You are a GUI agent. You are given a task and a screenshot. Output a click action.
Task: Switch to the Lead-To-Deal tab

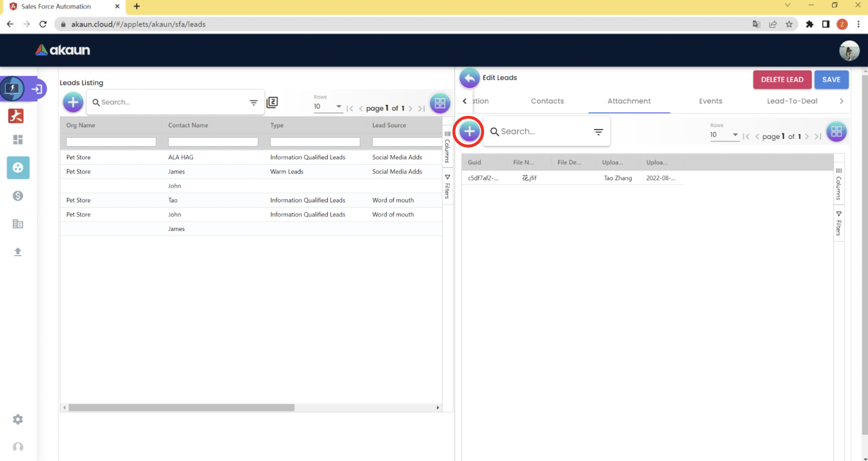click(792, 101)
